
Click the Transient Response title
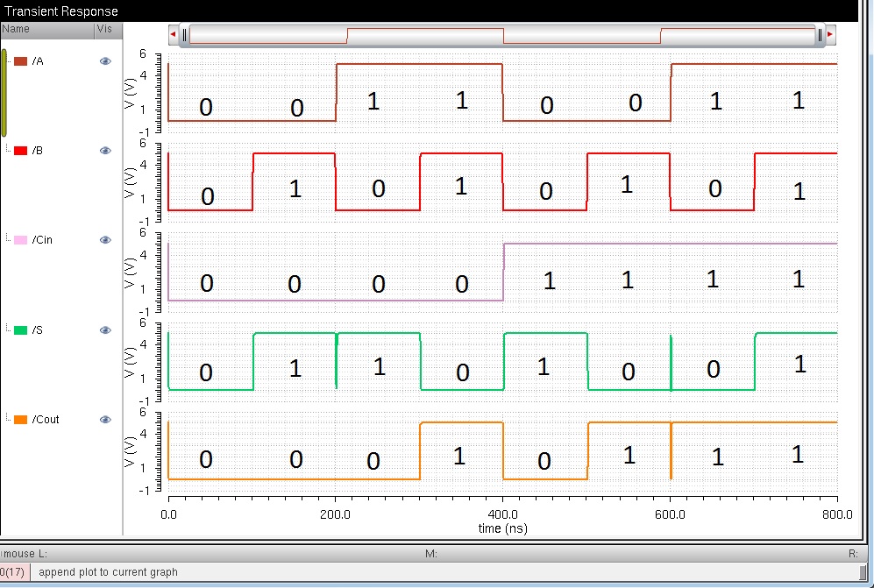click(x=60, y=11)
